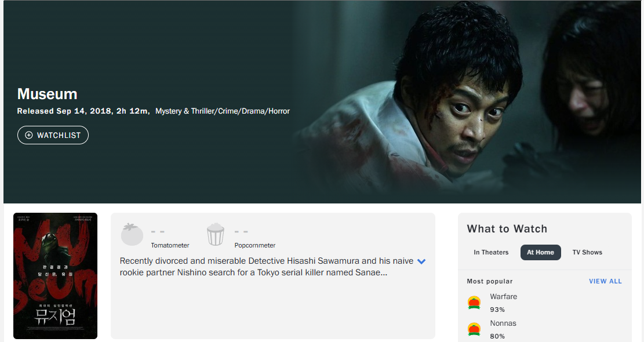Click the Popcornmeter label
This screenshot has height=342, width=644.
point(254,245)
